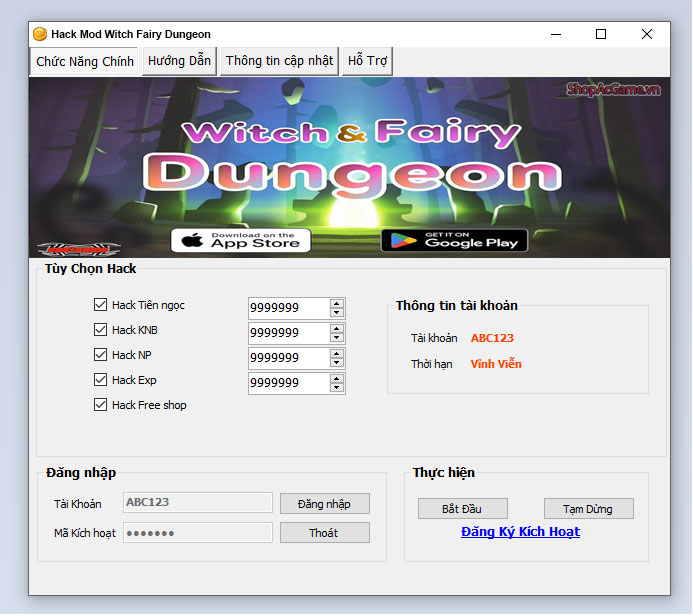
Task: Increment the Hack KNB spinner up arrow
Action: coord(337,328)
